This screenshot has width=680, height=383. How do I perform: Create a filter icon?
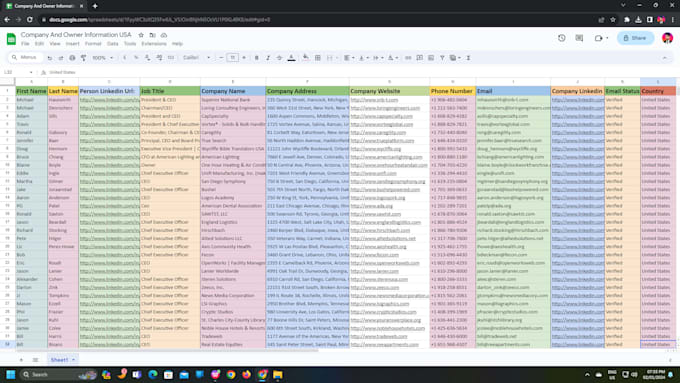click(442, 58)
